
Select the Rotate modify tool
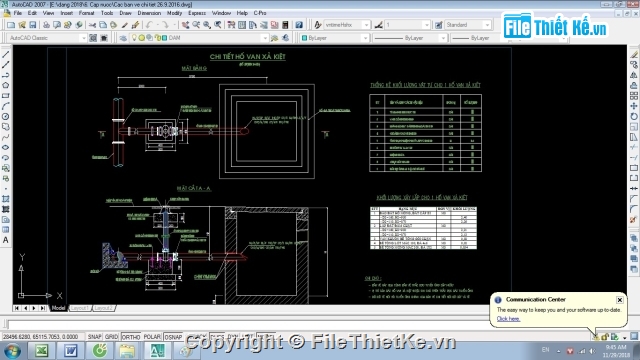(634, 116)
